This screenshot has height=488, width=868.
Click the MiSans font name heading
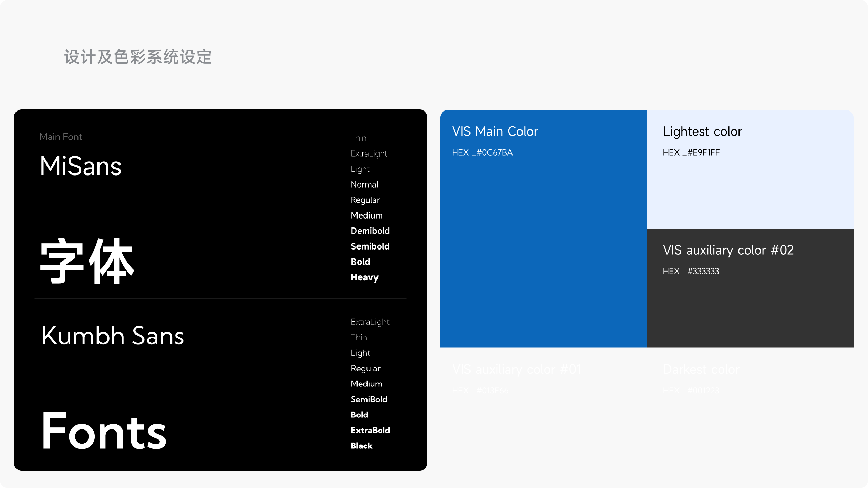[x=81, y=166]
